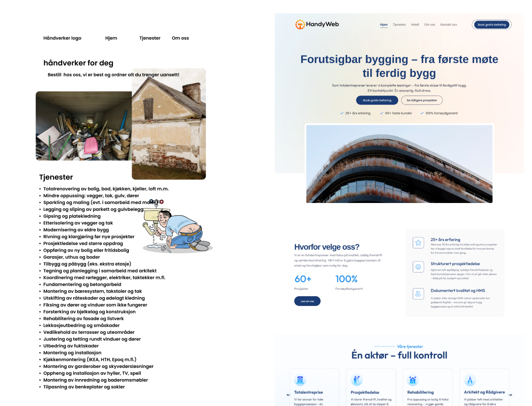This screenshot has height=406, width=532.
Task: Click list item Montering og installasjon
Action: pyautogui.click(x=72, y=353)
